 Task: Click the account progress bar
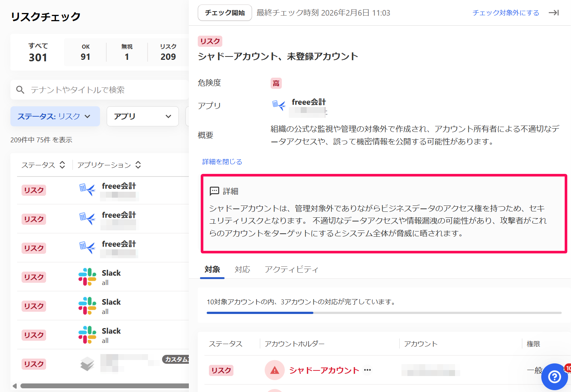[384, 313]
